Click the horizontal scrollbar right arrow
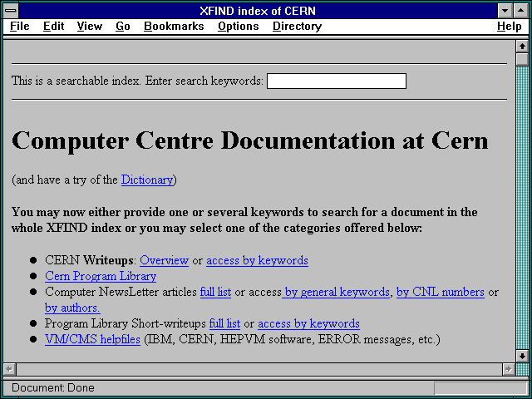Viewport: 532px width, 399px height. coord(508,369)
